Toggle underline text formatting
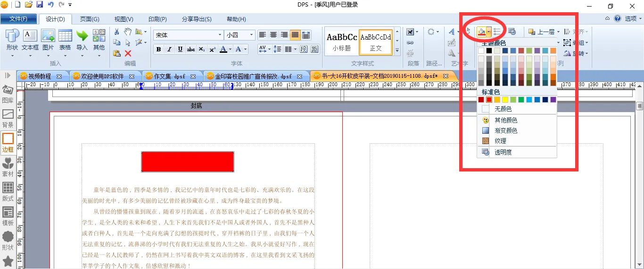The image size is (644, 269). (180, 49)
